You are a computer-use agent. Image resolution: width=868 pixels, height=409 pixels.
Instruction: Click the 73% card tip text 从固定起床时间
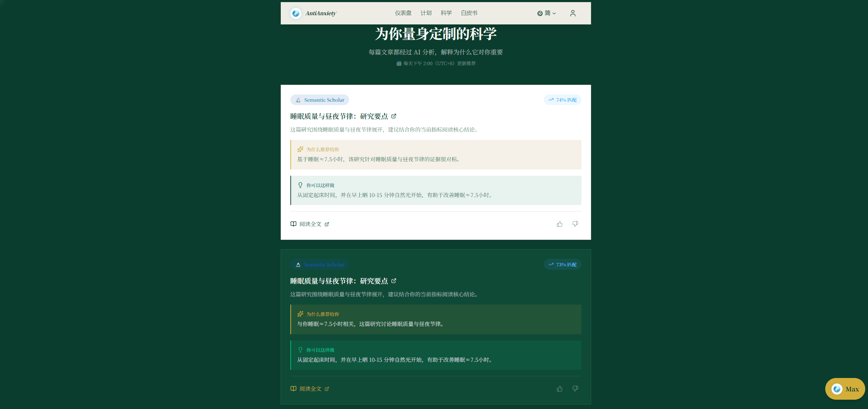[x=396, y=360]
